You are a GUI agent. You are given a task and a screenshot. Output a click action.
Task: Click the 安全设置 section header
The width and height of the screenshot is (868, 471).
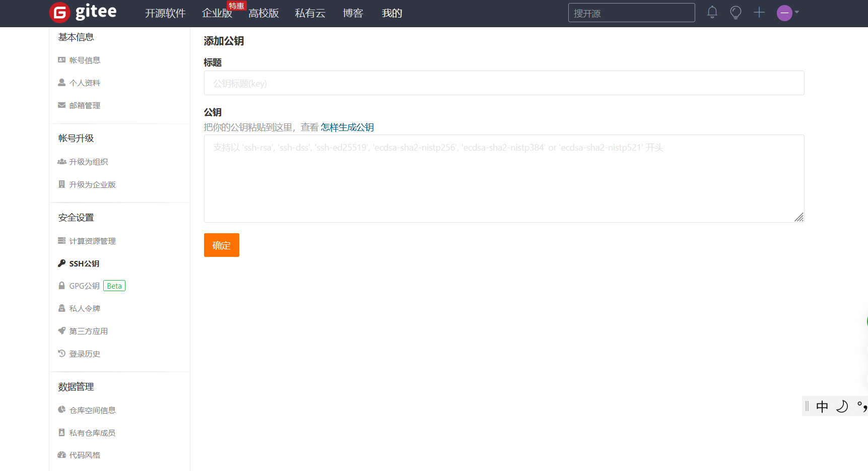click(x=76, y=218)
